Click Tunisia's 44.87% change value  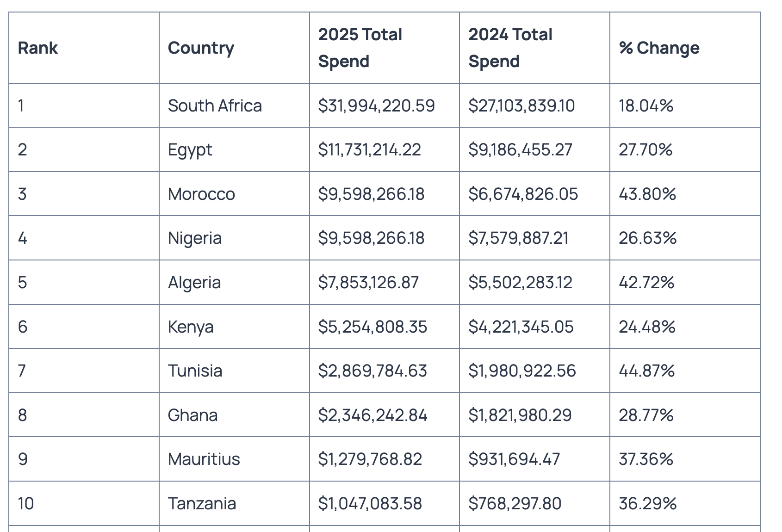pos(646,371)
